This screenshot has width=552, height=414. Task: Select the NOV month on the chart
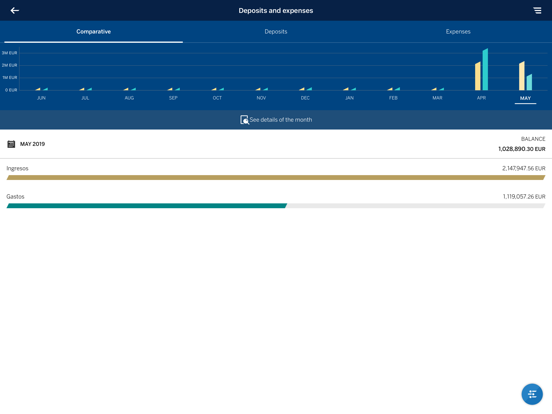click(261, 98)
